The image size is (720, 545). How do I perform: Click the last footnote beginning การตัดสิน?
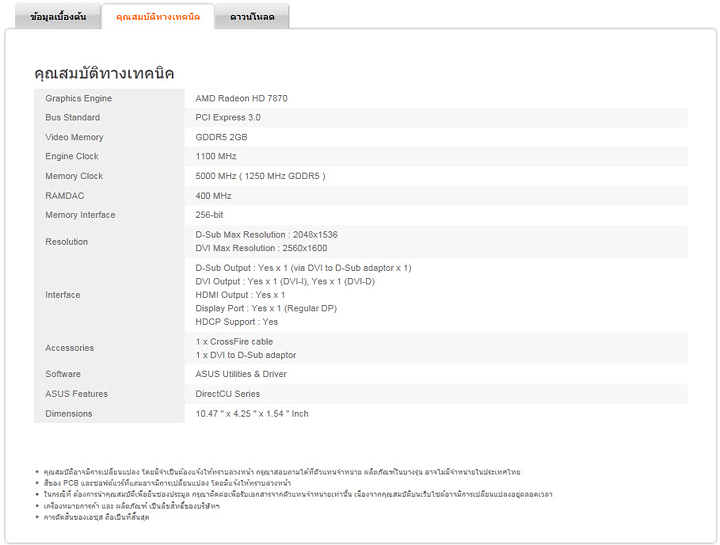[x=96, y=517]
